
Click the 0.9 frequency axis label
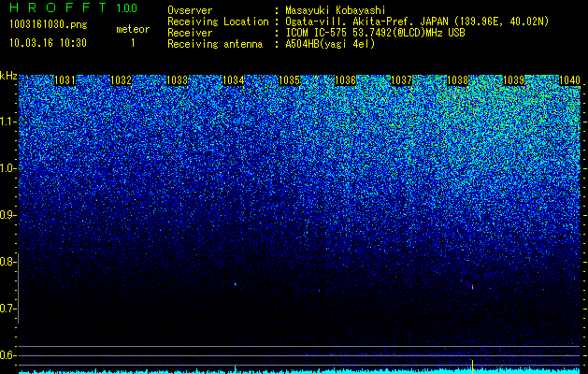click(x=7, y=215)
